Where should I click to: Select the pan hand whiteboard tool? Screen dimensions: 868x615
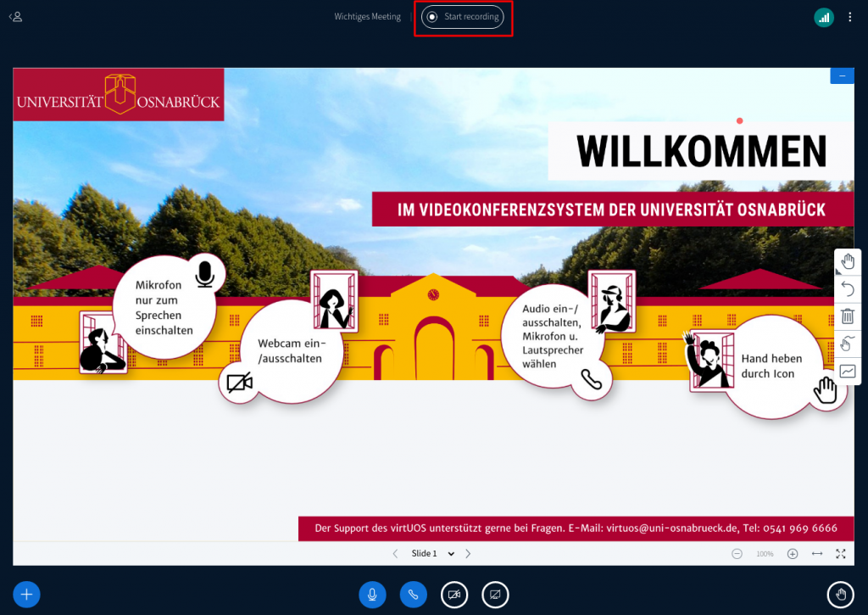848,261
